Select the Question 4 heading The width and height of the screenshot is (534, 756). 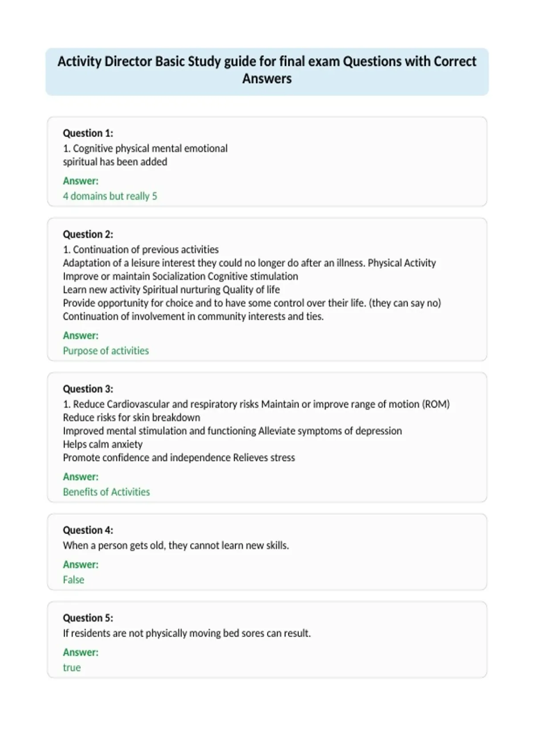(x=88, y=530)
